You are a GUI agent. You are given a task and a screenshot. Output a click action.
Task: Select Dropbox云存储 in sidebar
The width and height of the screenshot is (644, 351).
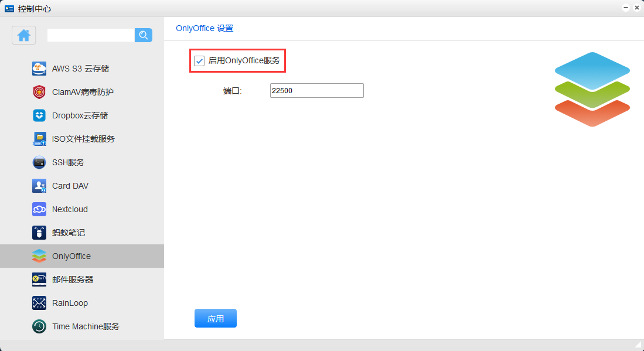click(80, 115)
